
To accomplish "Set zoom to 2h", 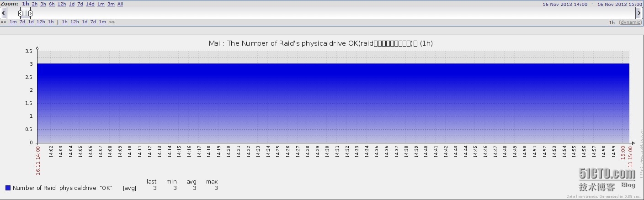I will (35, 4).
